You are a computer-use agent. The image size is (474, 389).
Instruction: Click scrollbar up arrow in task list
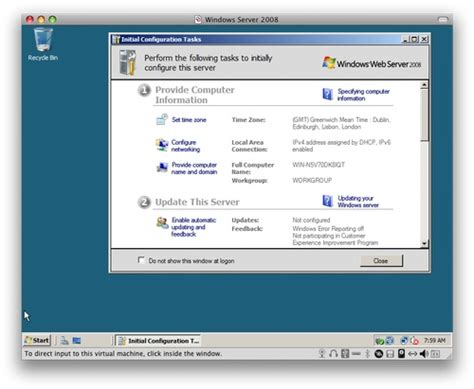tap(424, 85)
